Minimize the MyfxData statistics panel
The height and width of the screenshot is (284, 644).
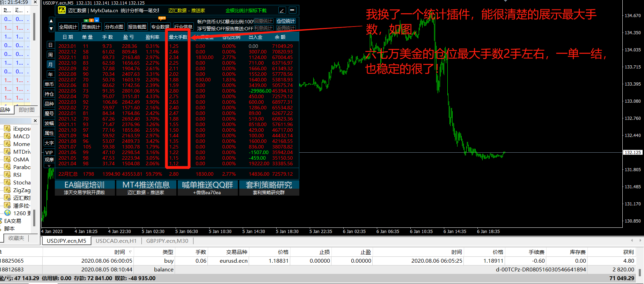293,10
